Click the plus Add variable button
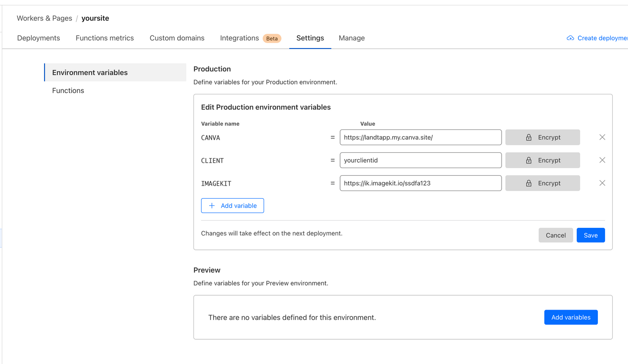The height and width of the screenshot is (364, 628). click(232, 206)
